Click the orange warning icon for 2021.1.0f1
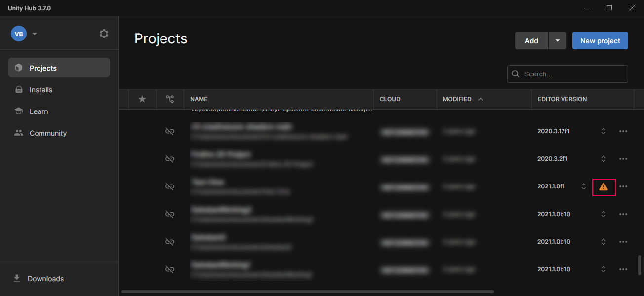The width and height of the screenshot is (644, 296). [603, 187]
